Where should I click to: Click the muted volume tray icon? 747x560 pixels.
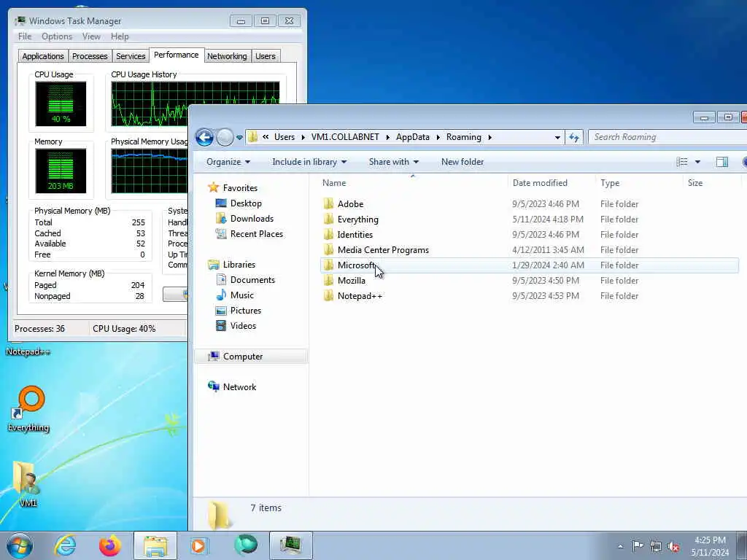coord(673,546)
